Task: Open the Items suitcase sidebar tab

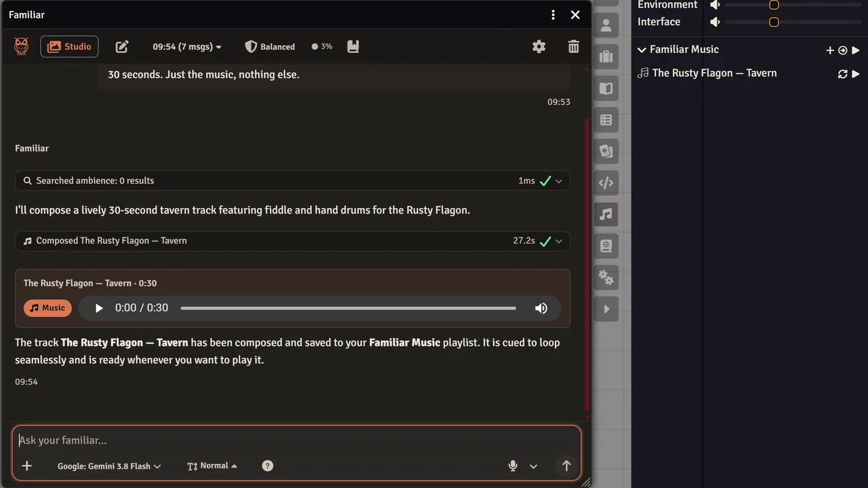Action: coord(606,57)
